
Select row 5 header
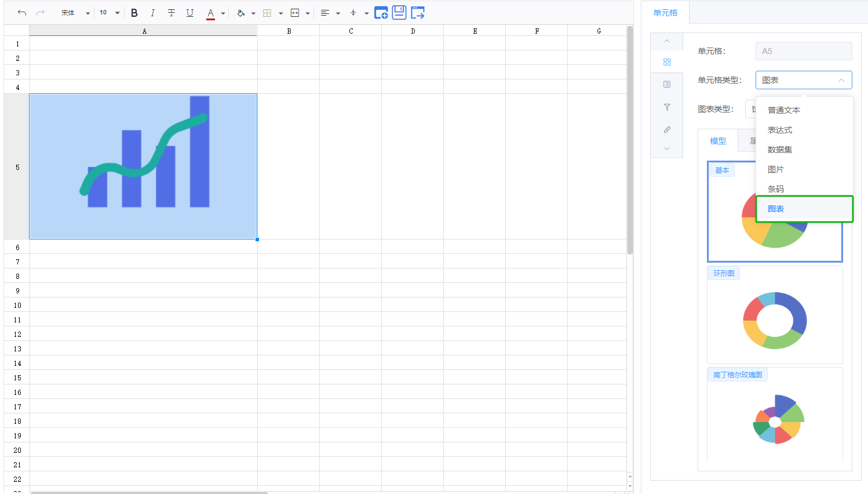point(17,166)
